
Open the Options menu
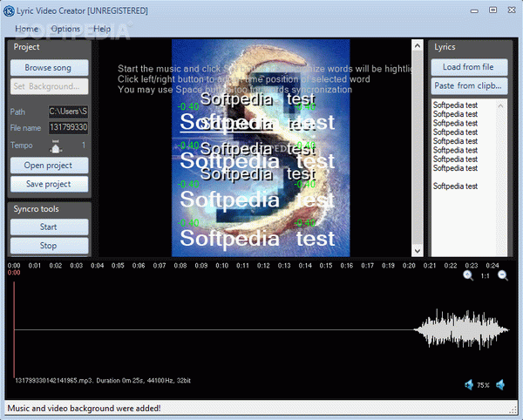65,29
